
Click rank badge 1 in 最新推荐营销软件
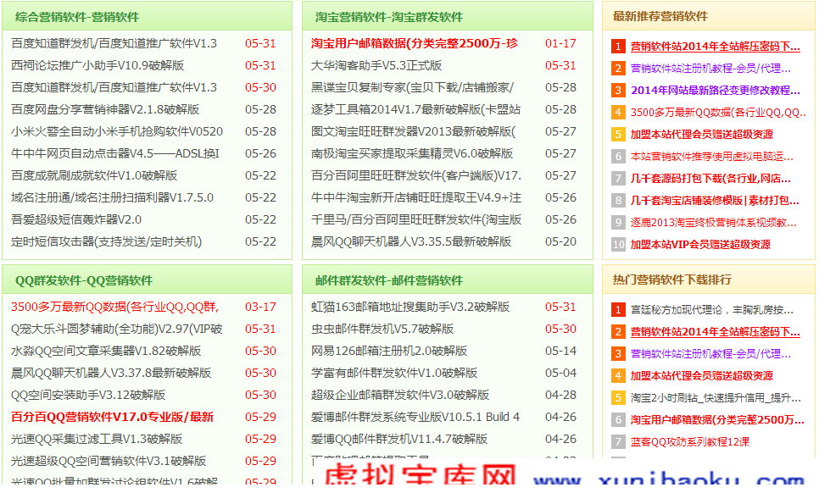click(x=618, y=47)
